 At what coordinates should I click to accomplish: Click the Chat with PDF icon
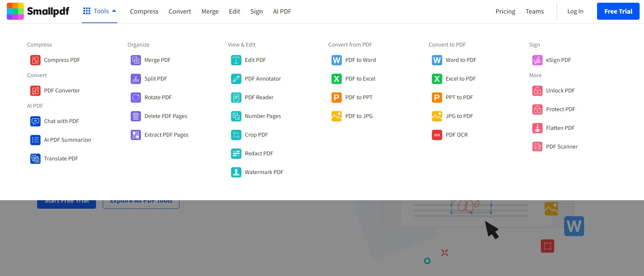[x=35, y=121]
